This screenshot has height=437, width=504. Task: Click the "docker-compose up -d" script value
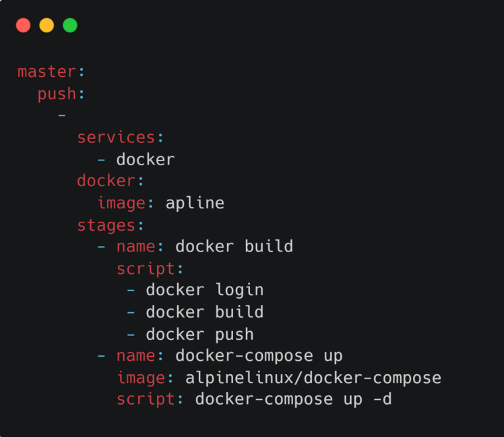coord(293,399)
